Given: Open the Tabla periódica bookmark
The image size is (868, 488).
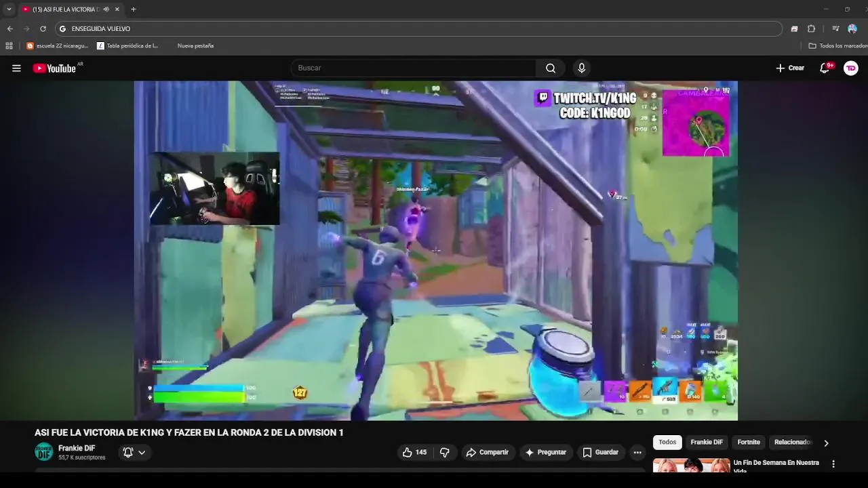Looking at the screenshot, I should tap(127, 45).
